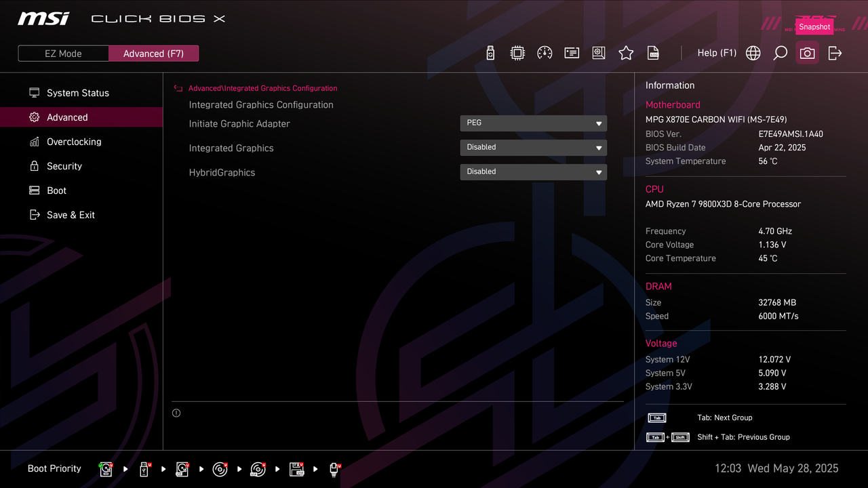Click the Frequency value 4.70 GHz
This screenshot has height=488, width=868.
(775, 231)
